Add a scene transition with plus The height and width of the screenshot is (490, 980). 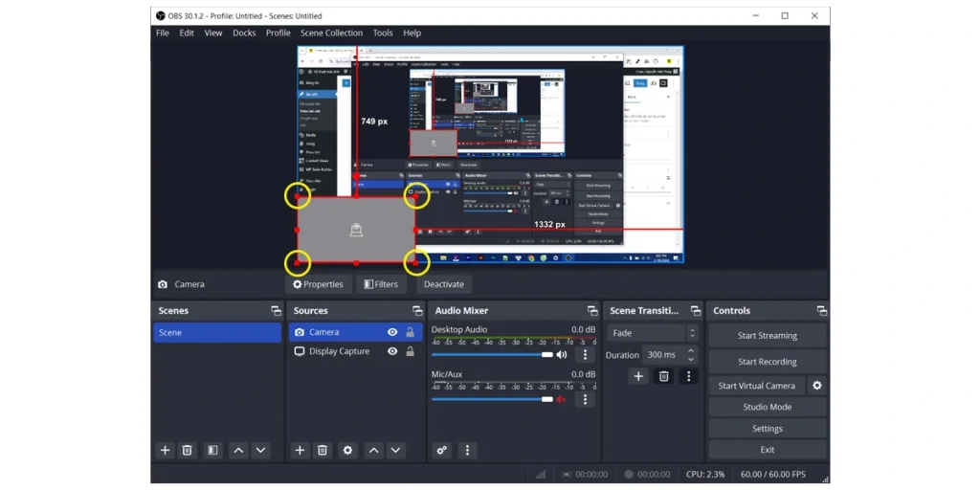pyautogui.click(x=638, y=376)
